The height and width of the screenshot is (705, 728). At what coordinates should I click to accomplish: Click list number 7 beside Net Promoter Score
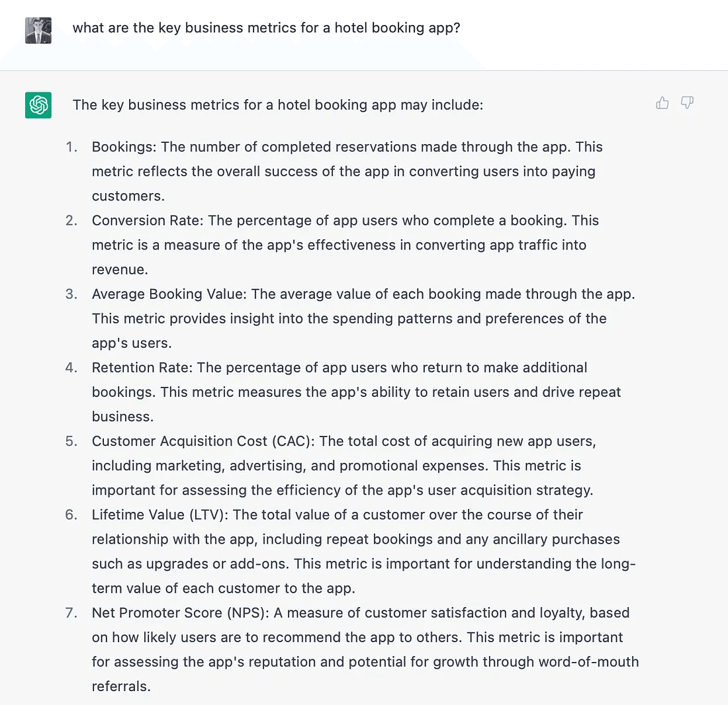tap(71, 613)
